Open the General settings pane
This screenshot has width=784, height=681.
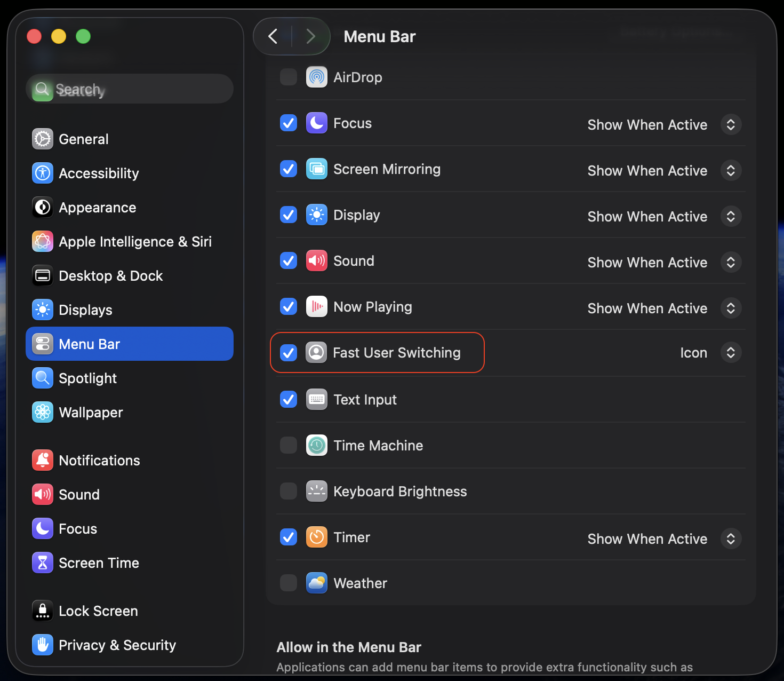(x=130, y=139)
